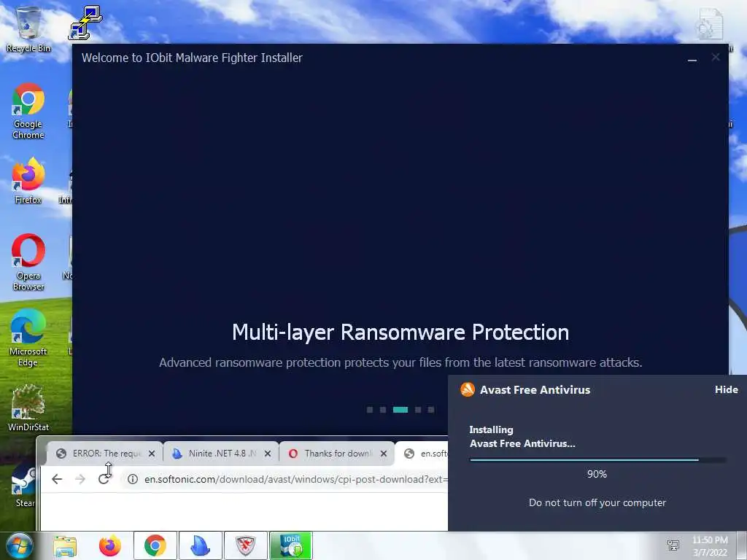Close the ERROR tab in Chrome

click(x=152, y=454)
